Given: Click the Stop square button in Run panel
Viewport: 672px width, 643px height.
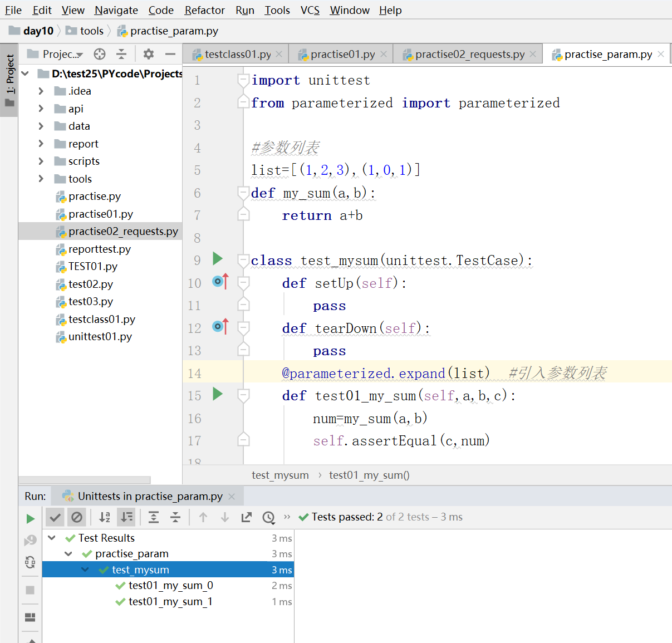Looking at the screenshot, I should pyautogui.click(x=30, y=590).
